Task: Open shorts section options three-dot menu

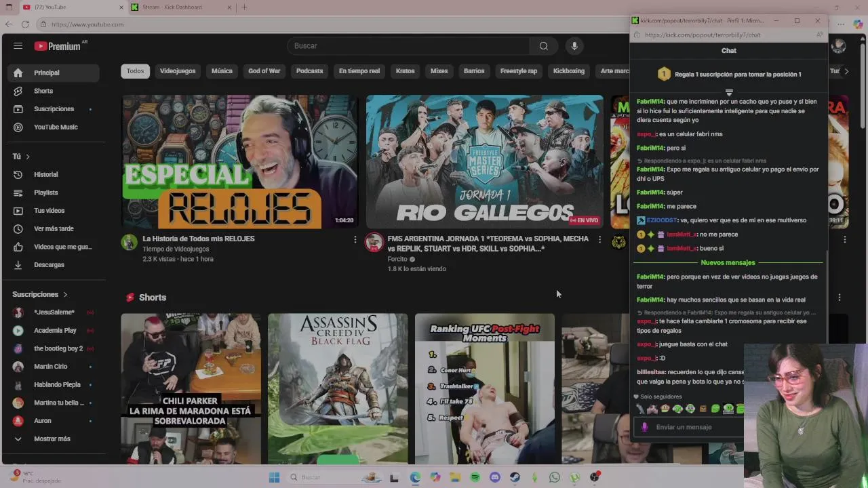Action: point(840,298)
